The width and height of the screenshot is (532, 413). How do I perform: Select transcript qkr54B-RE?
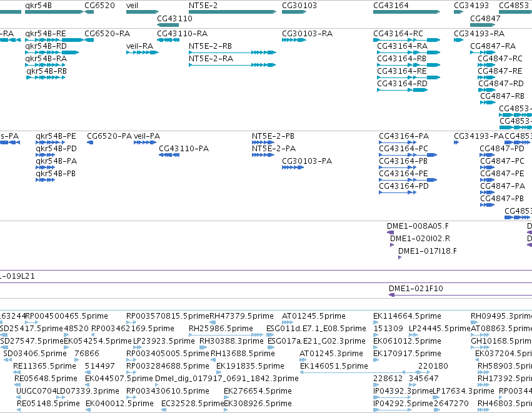46,34
